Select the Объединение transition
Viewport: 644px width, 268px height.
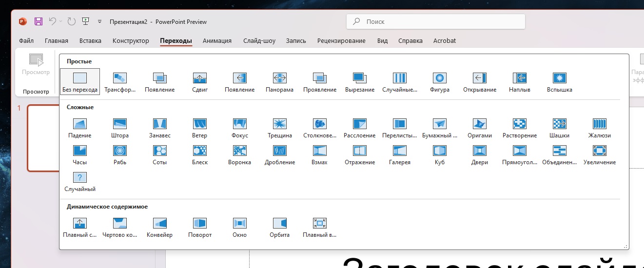click(x=560, y=154)
